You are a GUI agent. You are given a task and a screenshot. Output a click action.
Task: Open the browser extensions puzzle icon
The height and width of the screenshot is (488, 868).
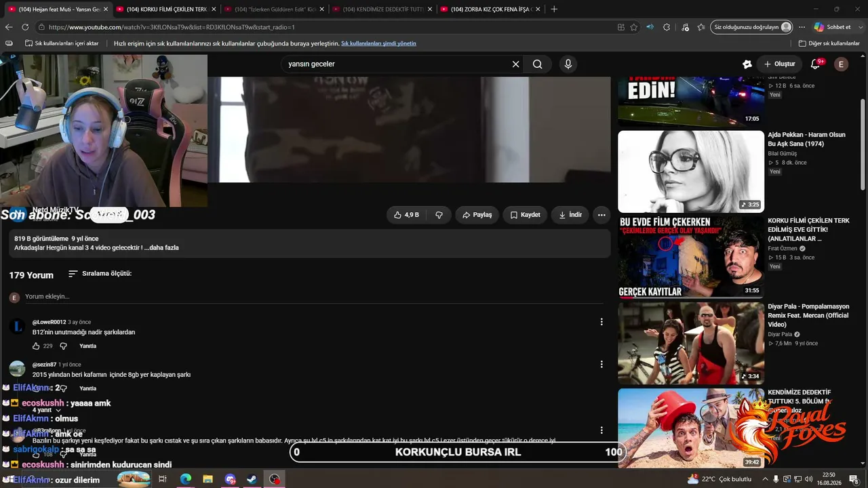[x=667, y=27]
